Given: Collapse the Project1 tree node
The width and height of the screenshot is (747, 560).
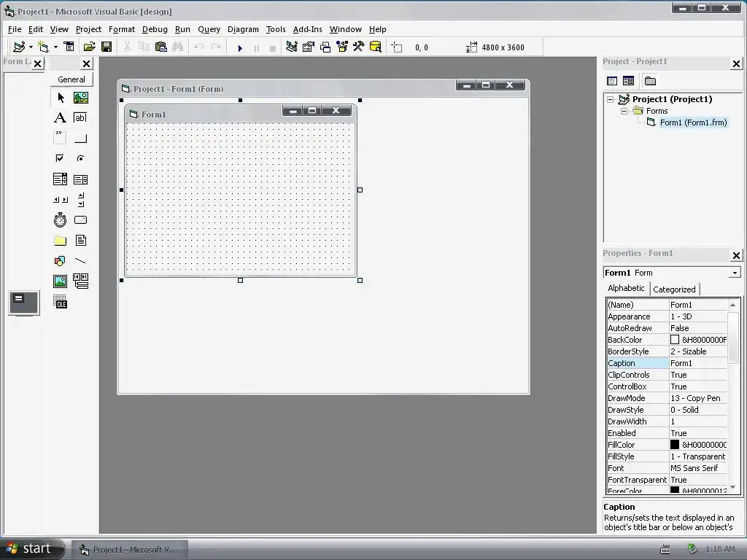Looking at the screenshot, I should [611, 99].
